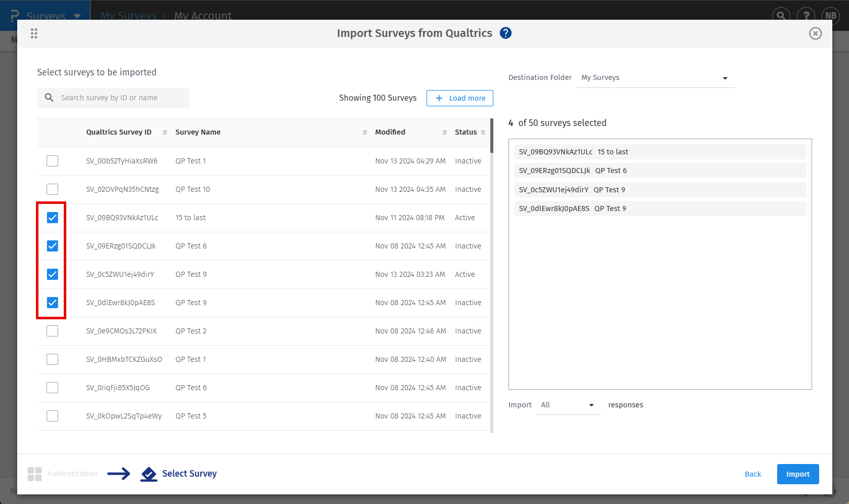849x504 pixels.
Task: Click the blue Import button
Action: [x=797, y=474]
